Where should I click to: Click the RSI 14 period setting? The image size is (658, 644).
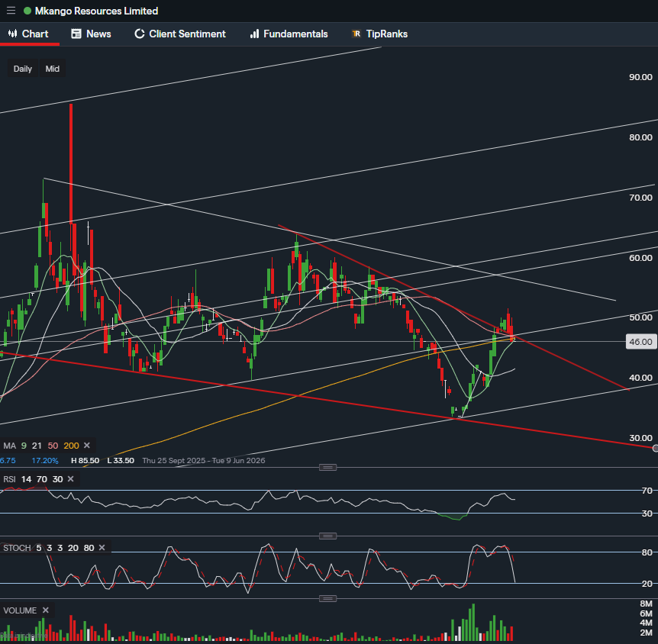coord(27,479)
